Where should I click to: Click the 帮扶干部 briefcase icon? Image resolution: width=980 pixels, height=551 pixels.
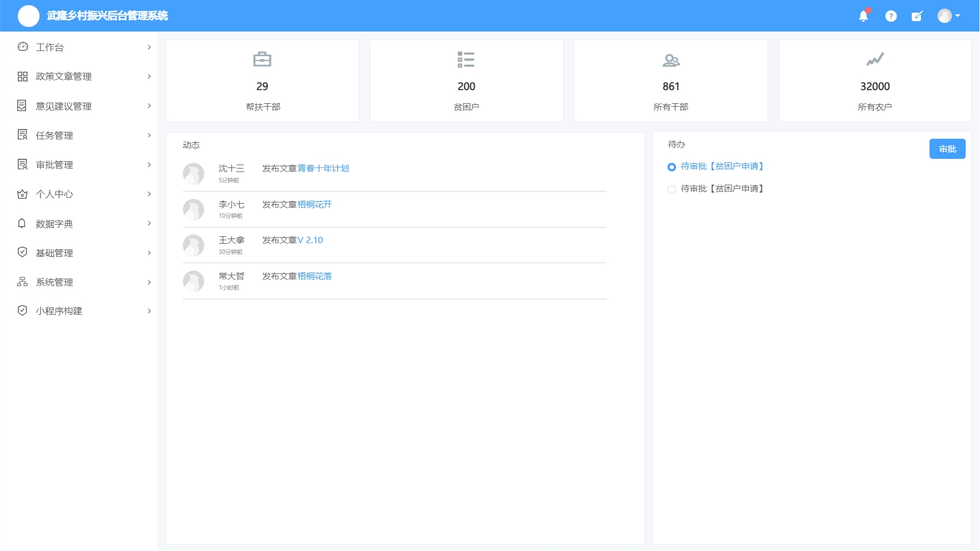click(x=262, y=59)
